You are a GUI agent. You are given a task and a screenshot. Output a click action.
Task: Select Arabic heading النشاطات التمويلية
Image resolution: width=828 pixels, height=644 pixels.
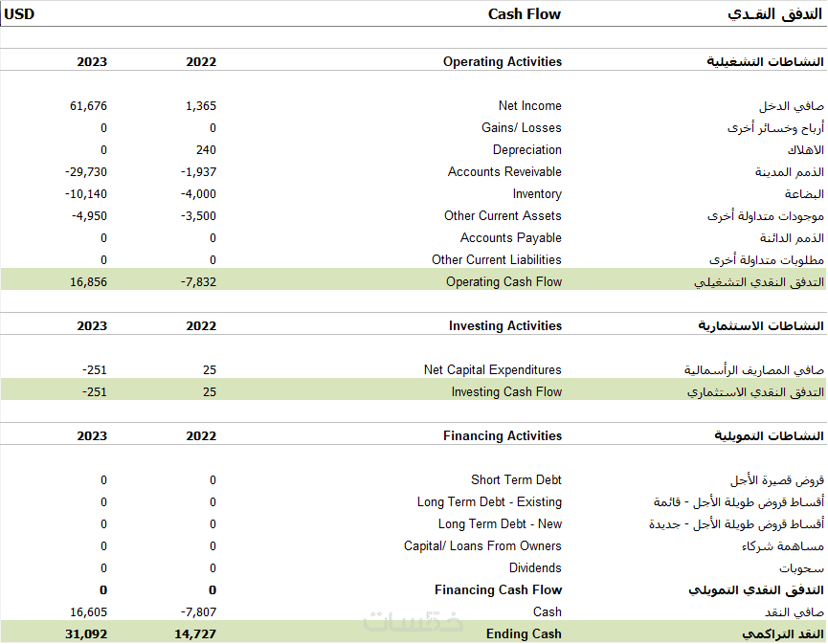[769, 436]
